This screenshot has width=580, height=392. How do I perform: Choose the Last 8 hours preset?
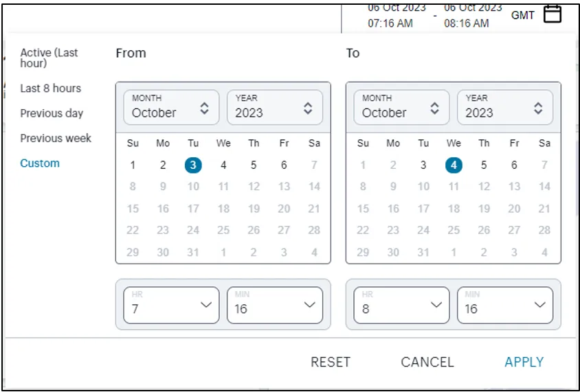pos(50,89)
